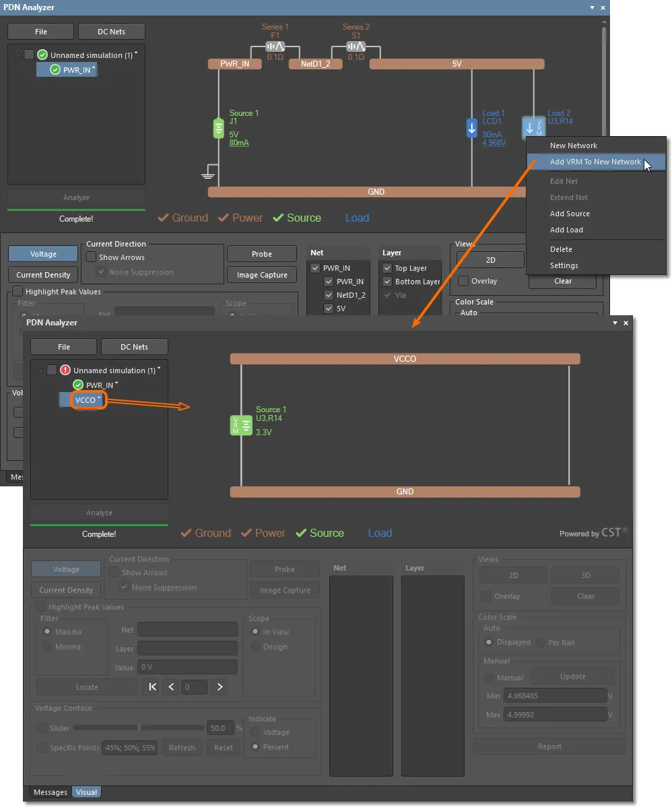Choose Add VRM To New Network
The image size is (672, 807).
596,162
